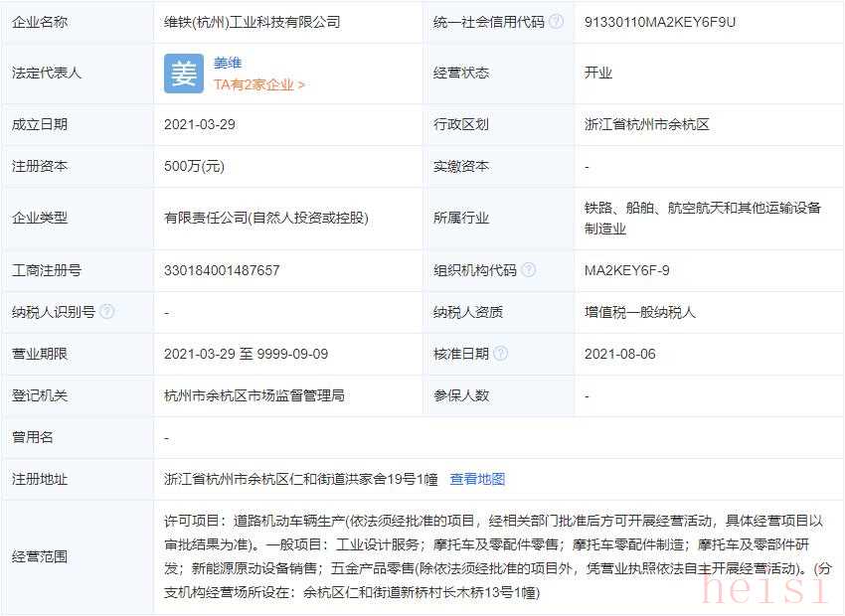
Task: Click question mark icon beside 组织机构代码
Action: [x=529, y=270]
